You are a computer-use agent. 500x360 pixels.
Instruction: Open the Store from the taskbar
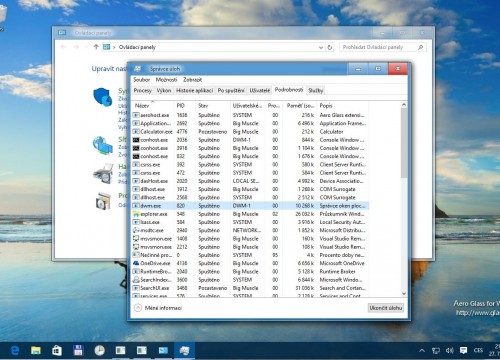[57, 350]
